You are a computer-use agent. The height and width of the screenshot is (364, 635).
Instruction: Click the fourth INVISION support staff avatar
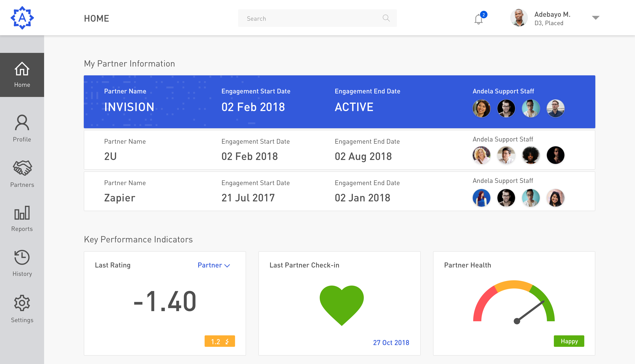(x=555, y=108)
